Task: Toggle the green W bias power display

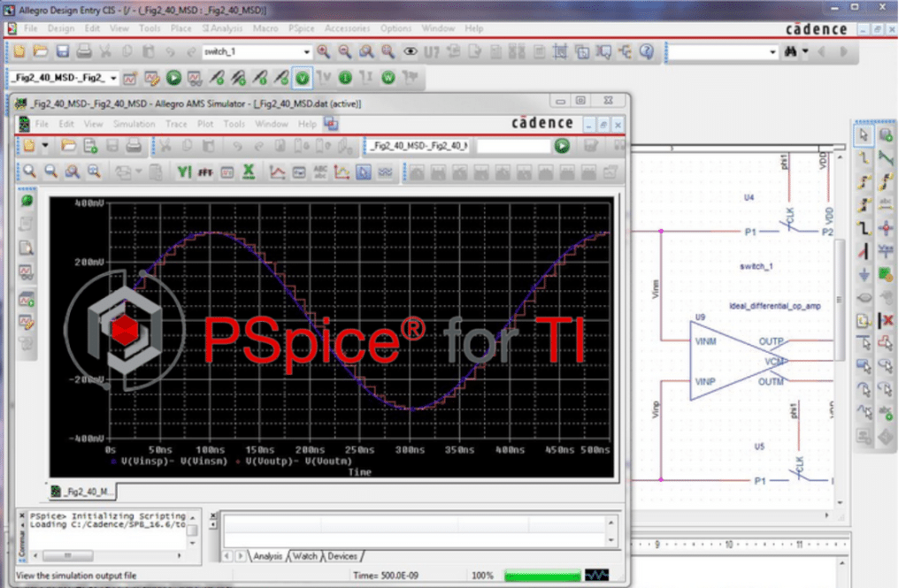Action: pos(388,78)
